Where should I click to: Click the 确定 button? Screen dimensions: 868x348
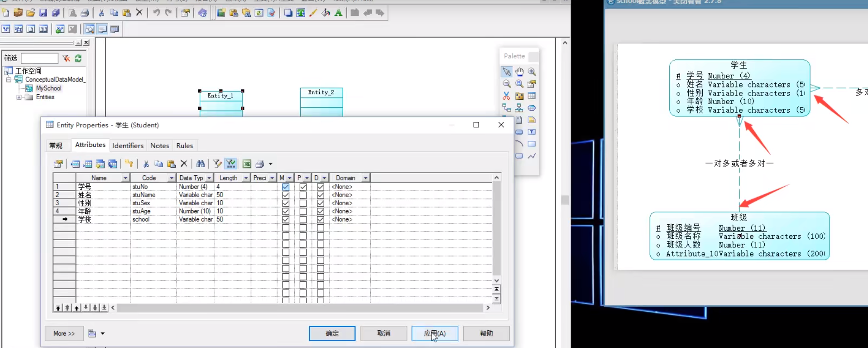tap(332, 333)
